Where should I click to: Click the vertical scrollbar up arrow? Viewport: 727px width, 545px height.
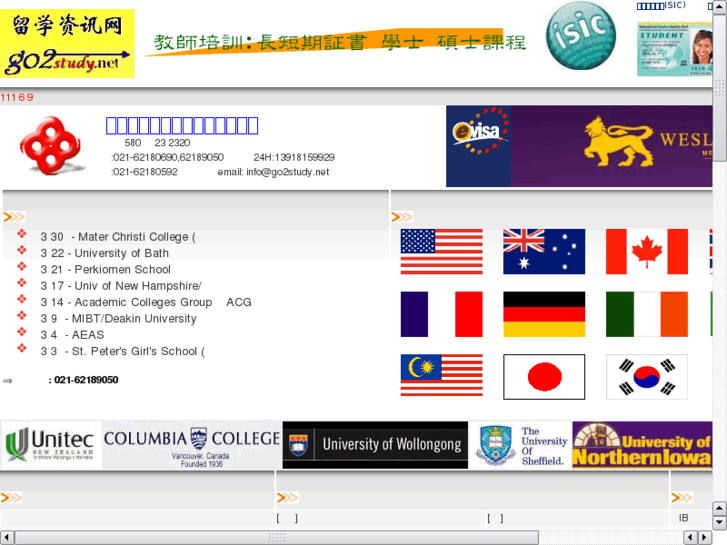[x=720, y=7]
